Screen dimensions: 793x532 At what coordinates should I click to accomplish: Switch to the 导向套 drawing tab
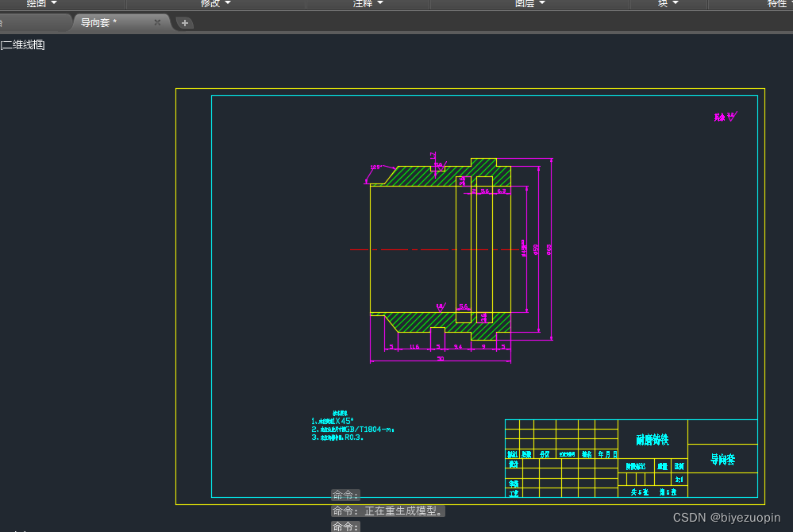point(98,23)
